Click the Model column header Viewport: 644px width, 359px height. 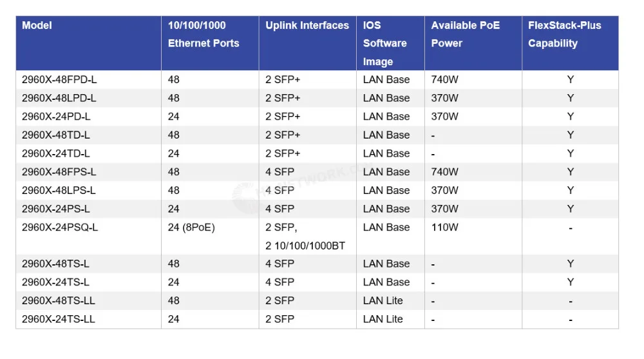pos(37,26)
